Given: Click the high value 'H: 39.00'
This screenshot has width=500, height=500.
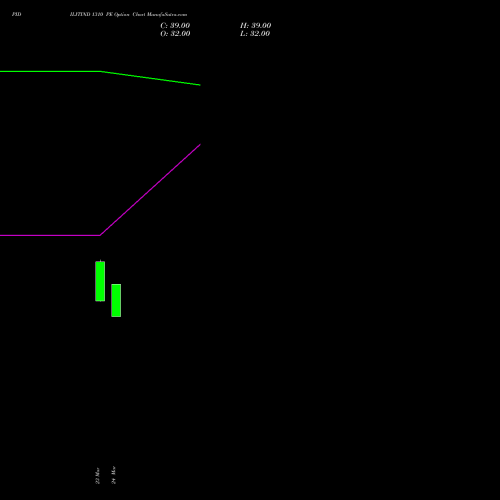Looking at the screenshot, I should 255,26.
